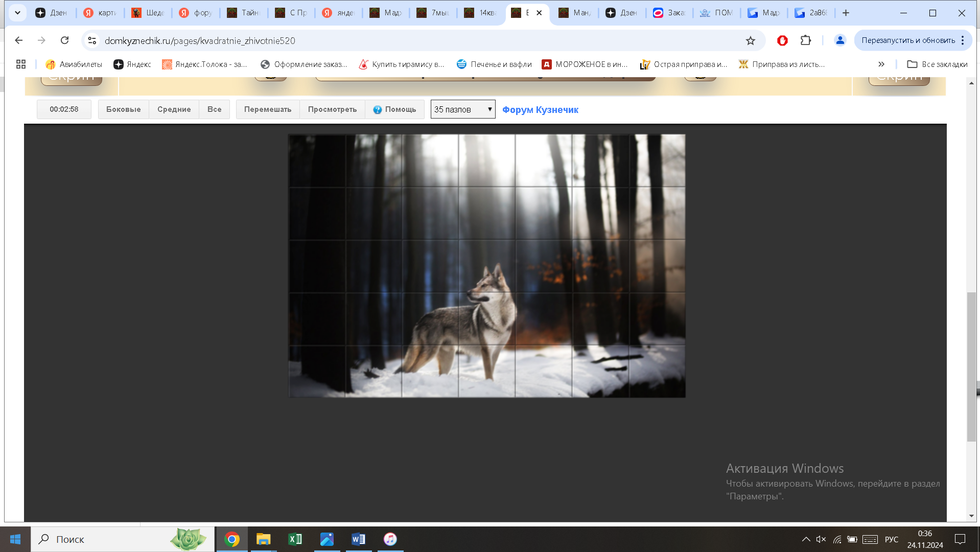Click the muted volume tray icon
The height and width of the screenshot is (552, 980).
821,539
